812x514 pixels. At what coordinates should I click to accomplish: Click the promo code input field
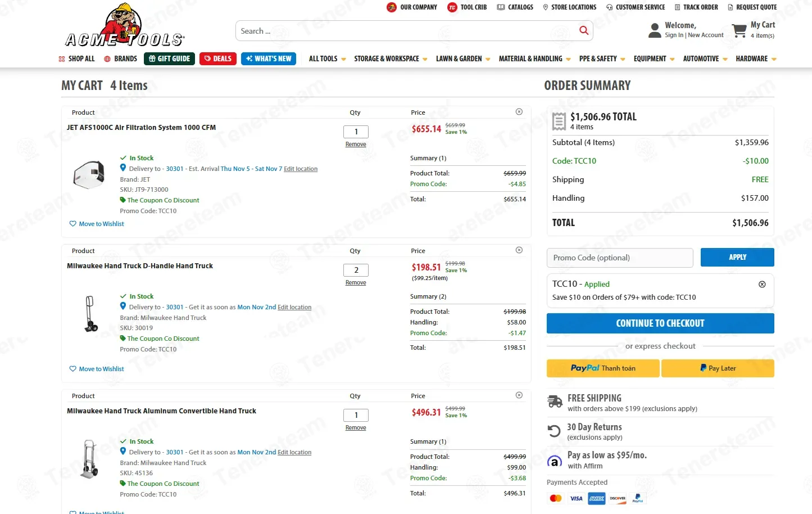click(x=620, y=258)
